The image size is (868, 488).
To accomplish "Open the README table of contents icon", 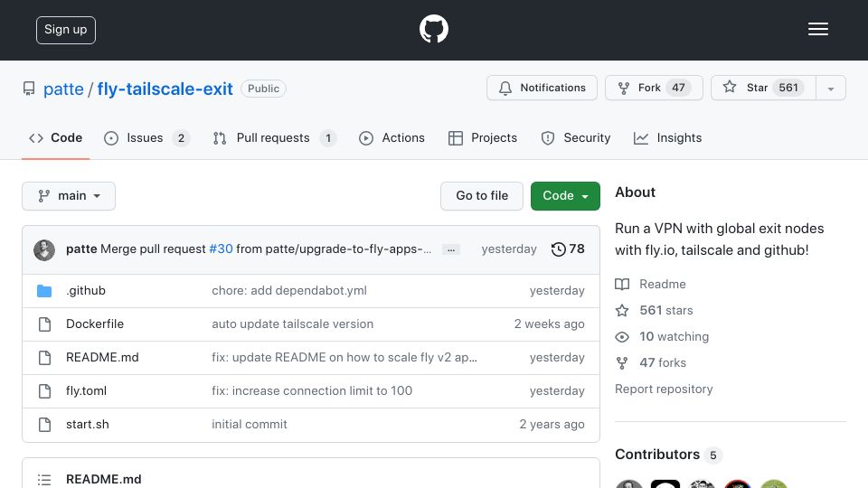I will coord(44,480).
